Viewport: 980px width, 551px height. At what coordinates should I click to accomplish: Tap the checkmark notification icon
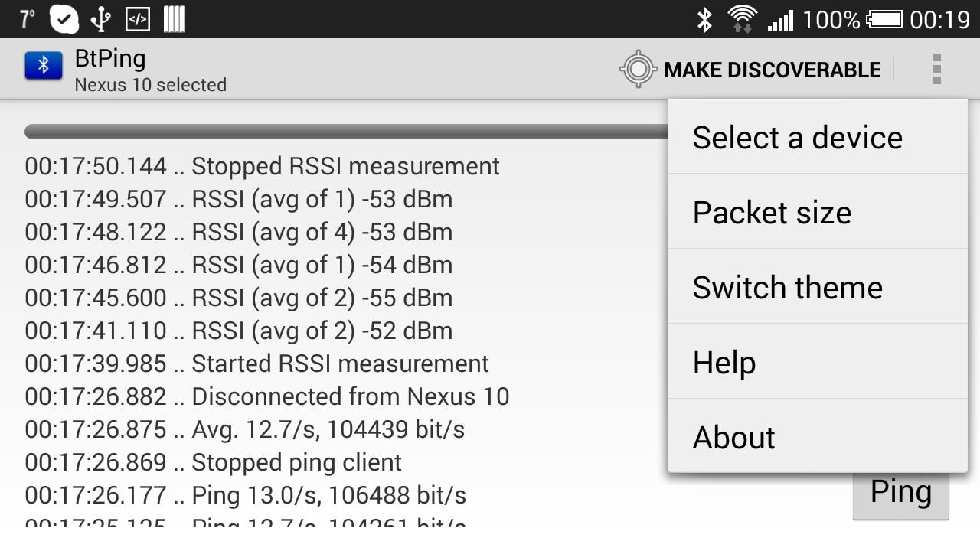[x=64, y=19]
